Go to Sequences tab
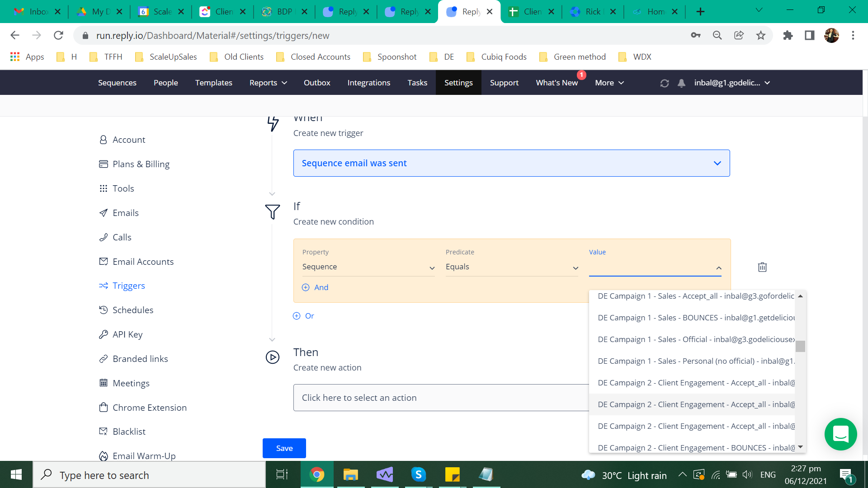 (117, 83)
